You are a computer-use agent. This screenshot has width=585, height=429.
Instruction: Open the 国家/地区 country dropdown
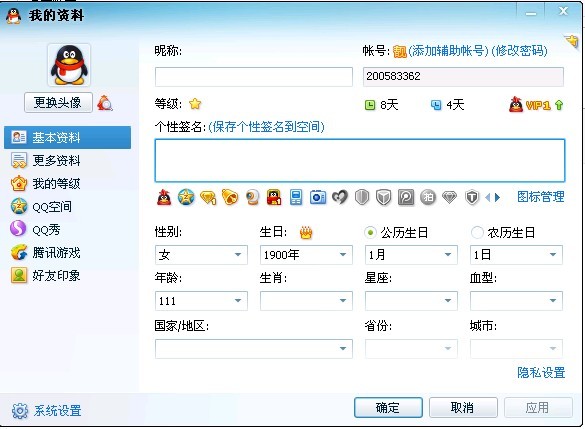coord(254,349)
